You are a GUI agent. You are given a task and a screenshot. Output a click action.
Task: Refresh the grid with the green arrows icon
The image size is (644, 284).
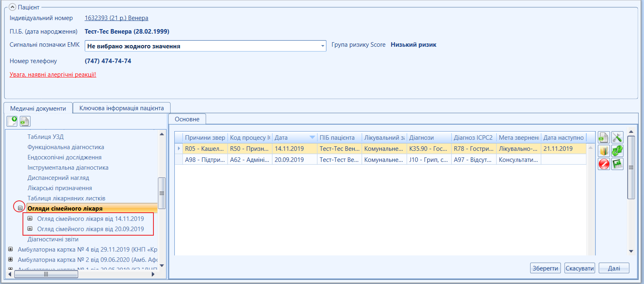pyautogui.click(x=617, y=151)
